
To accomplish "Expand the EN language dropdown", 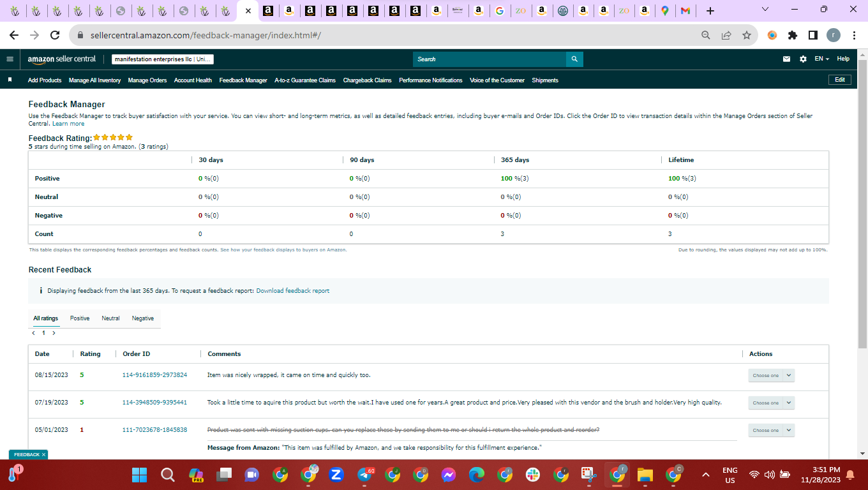I will pos(821,59).
